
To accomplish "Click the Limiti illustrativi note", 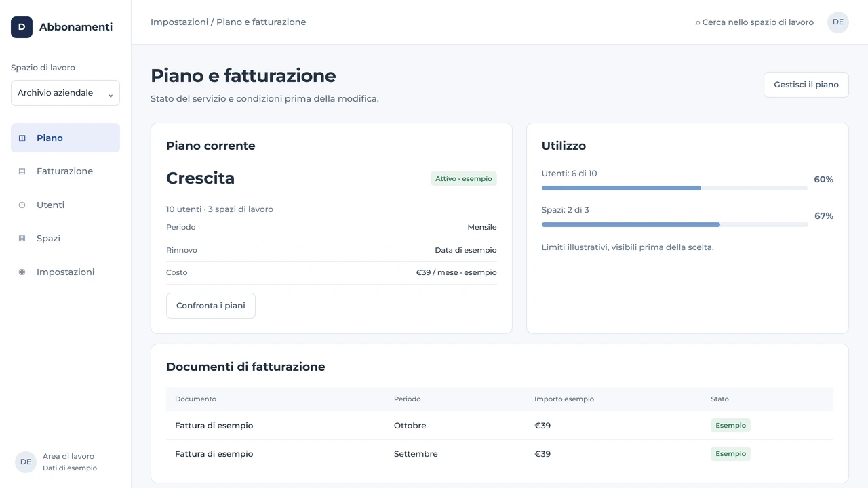I will tap(628, 247).
